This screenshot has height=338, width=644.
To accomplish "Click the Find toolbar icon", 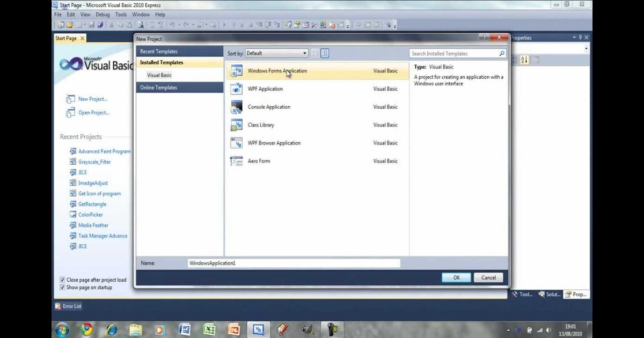I will tap(140, 25).
